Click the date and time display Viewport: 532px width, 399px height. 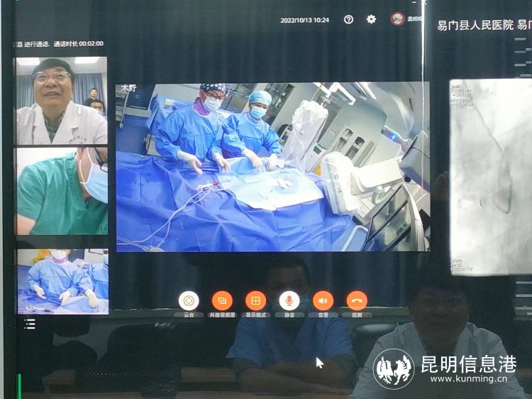[304, 20]
